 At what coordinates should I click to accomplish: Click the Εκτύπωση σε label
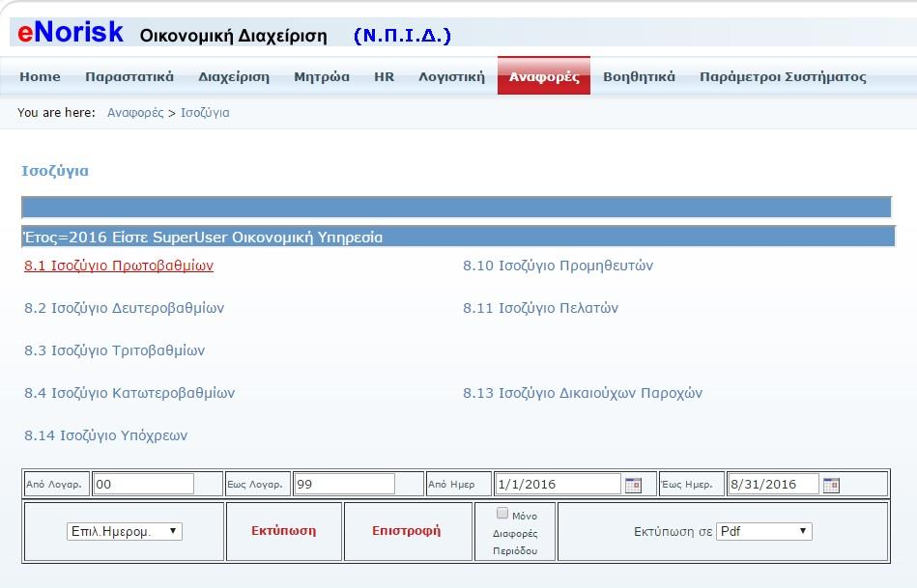click(x=673, y=531)
